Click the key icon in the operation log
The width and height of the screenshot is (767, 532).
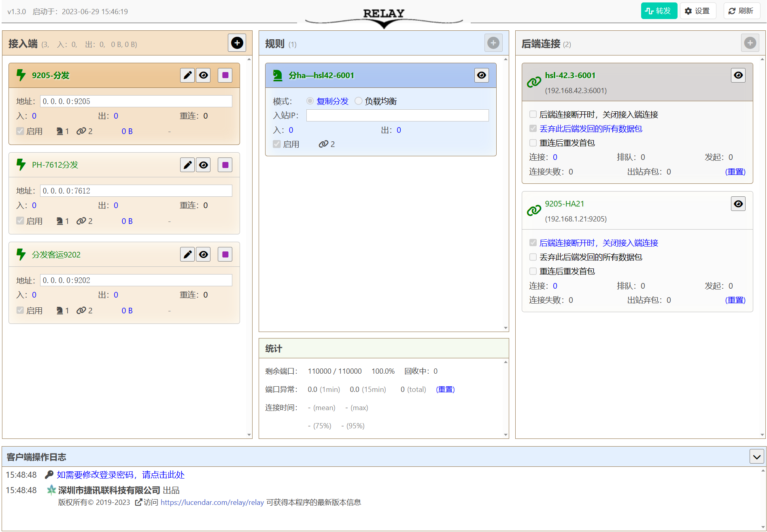[49, 475]
